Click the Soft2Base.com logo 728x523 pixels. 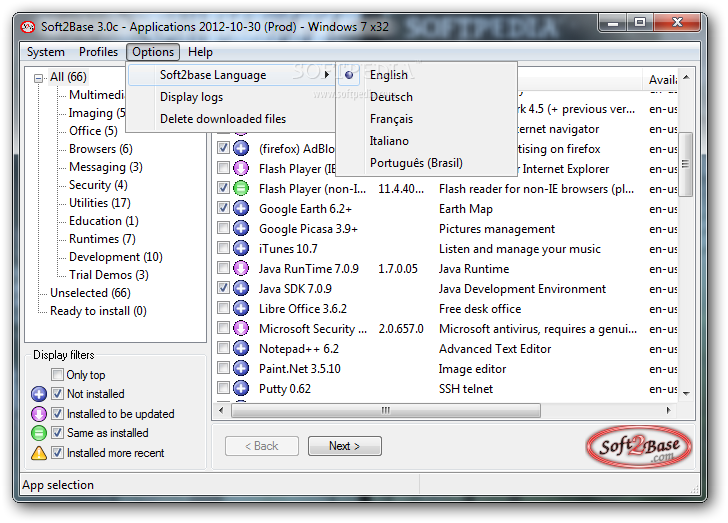coord(639,448)
